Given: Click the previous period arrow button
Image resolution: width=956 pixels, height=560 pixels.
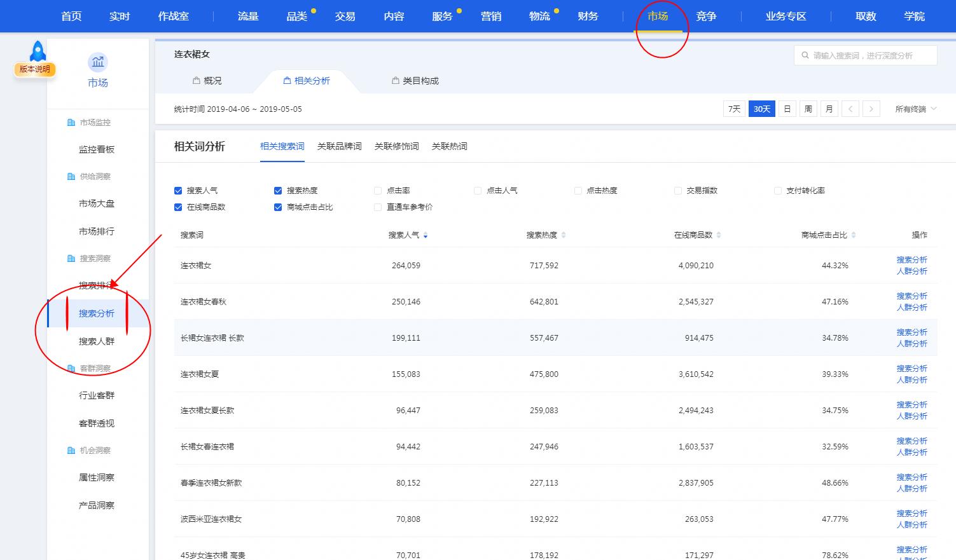Looking at the screenshot, I should [850, 109].
